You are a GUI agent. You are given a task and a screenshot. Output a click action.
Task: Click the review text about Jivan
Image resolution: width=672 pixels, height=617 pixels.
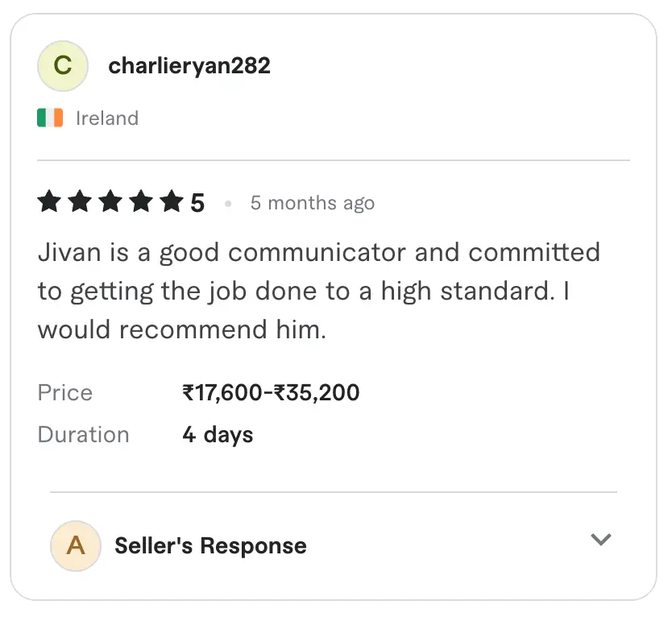[319, 291]
